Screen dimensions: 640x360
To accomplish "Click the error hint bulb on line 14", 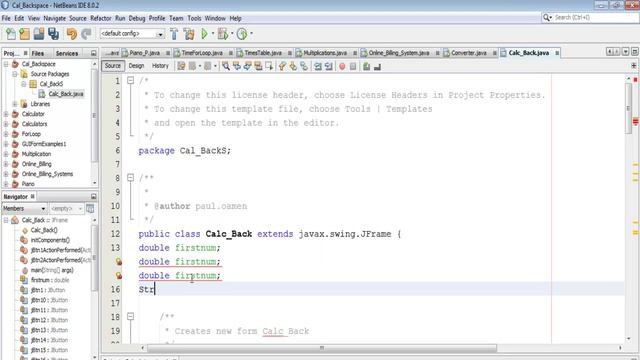I will (118, 262).
